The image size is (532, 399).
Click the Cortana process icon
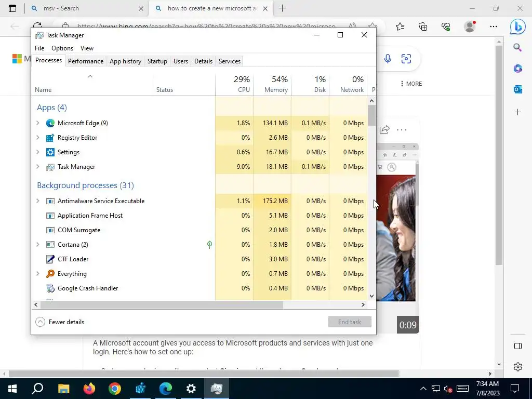[x=50, y=245]
